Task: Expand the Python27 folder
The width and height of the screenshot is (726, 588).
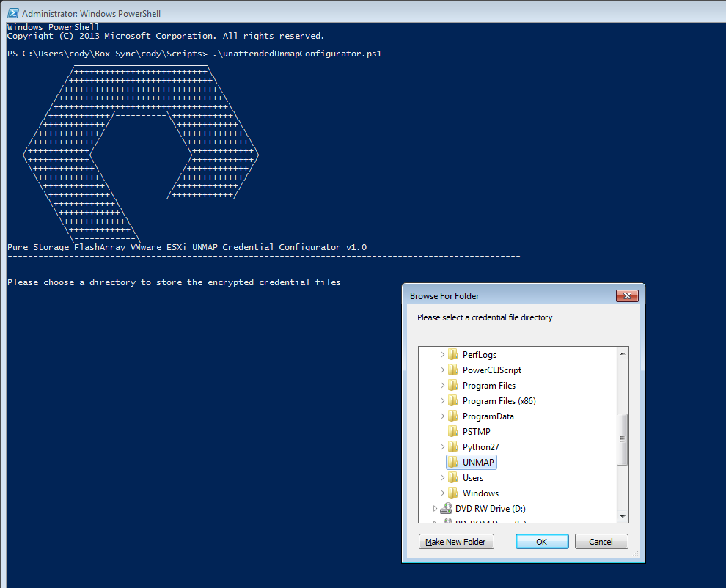Action: [x=442, y=446]
